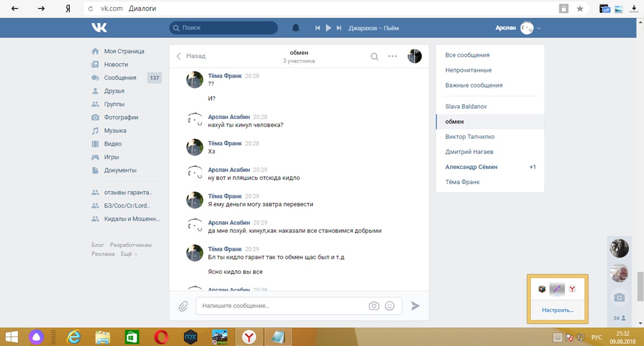Click the Настроить... link in popup
Screen dimensions: 644x346
pos(557,310)
